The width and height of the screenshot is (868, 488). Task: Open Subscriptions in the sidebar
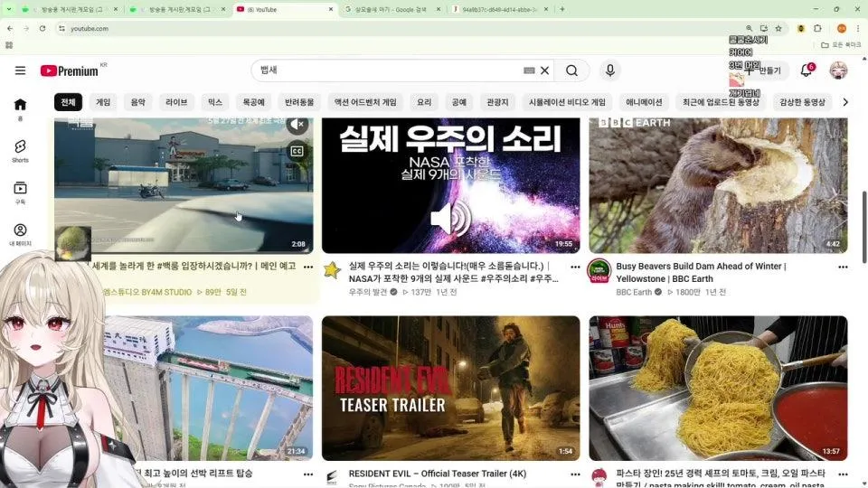20,192
